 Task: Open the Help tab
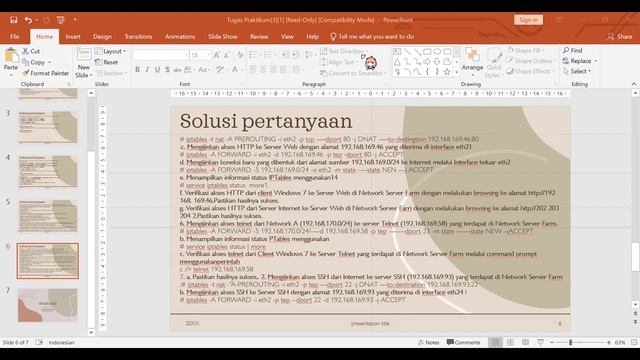click(x=312, y=36)
